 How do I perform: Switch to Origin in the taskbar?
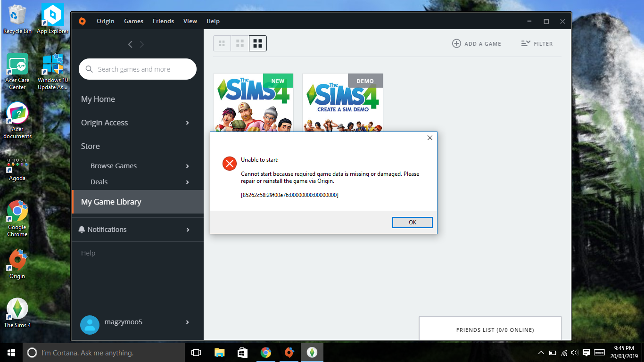(x=289, y=353)
